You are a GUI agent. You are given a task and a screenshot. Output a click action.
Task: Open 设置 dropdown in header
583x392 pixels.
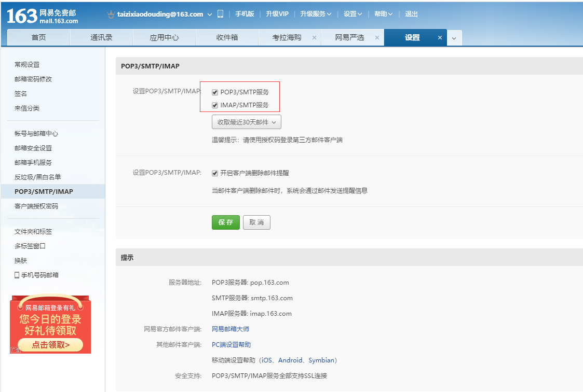click(352, 13)
